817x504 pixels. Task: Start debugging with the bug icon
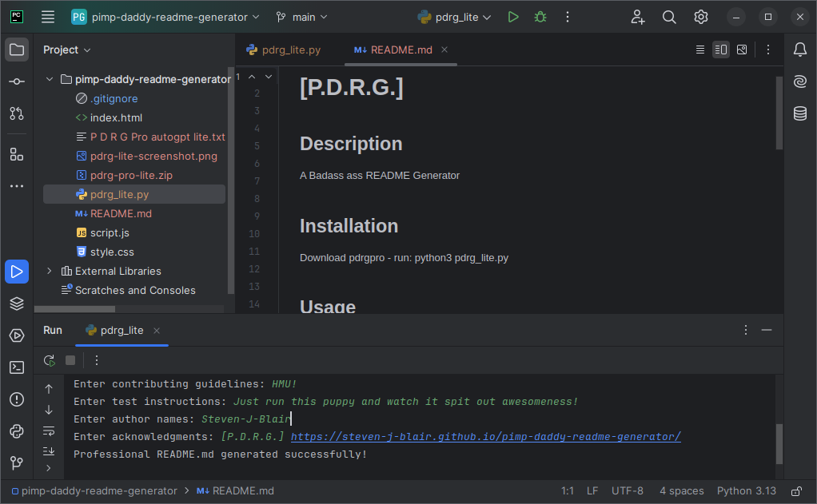pyautogui.click(x=542, y=16)
